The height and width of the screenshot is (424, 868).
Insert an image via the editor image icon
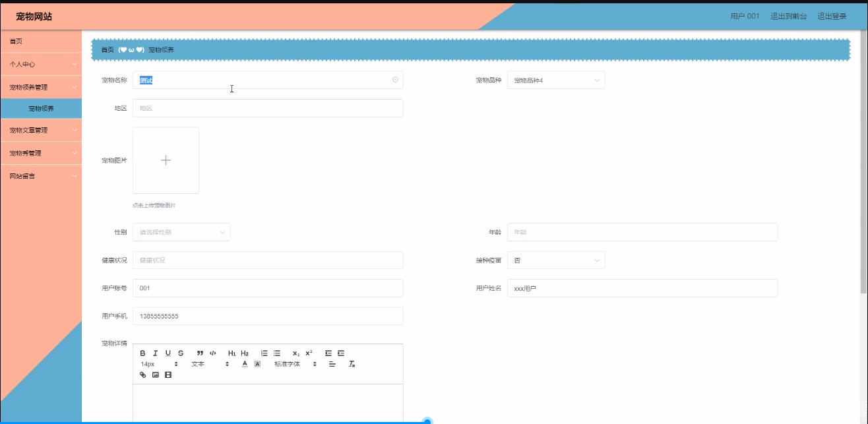point(154,374)
